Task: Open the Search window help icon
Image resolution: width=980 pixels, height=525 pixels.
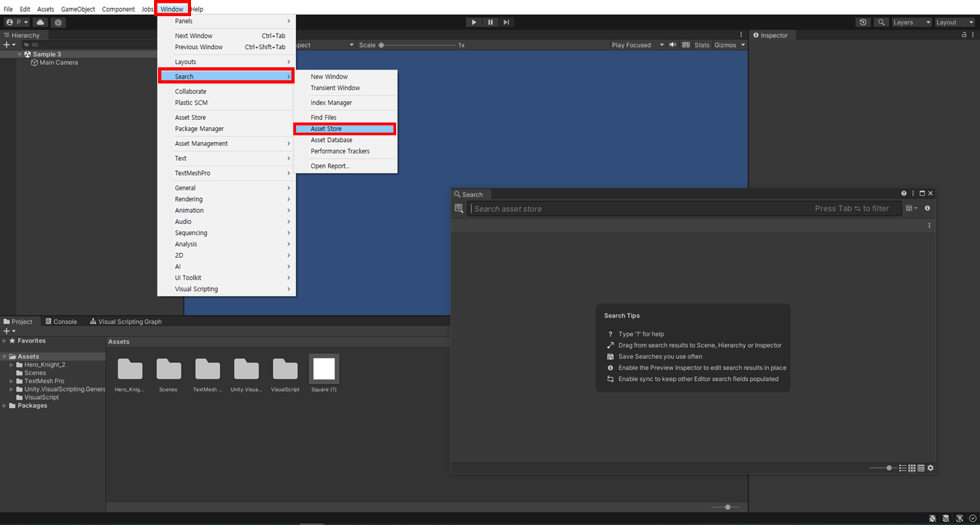Action: click(904, 194)
